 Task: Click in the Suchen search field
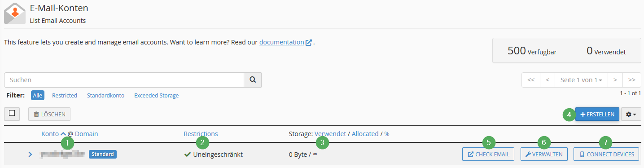[124, 80]
